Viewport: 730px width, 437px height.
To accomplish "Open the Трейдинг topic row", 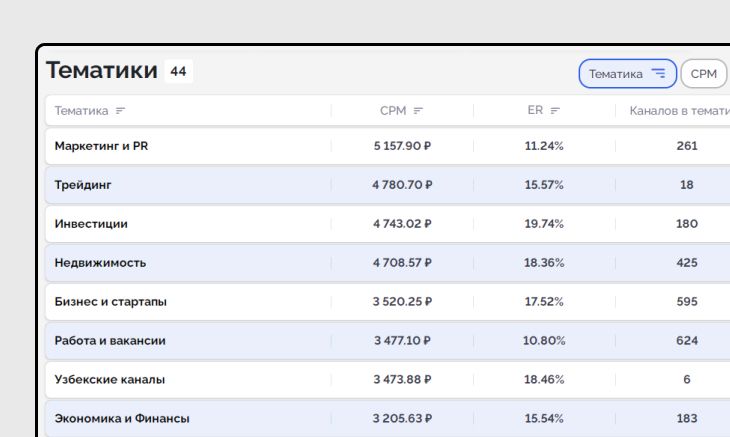I will [x=83, y=185].
